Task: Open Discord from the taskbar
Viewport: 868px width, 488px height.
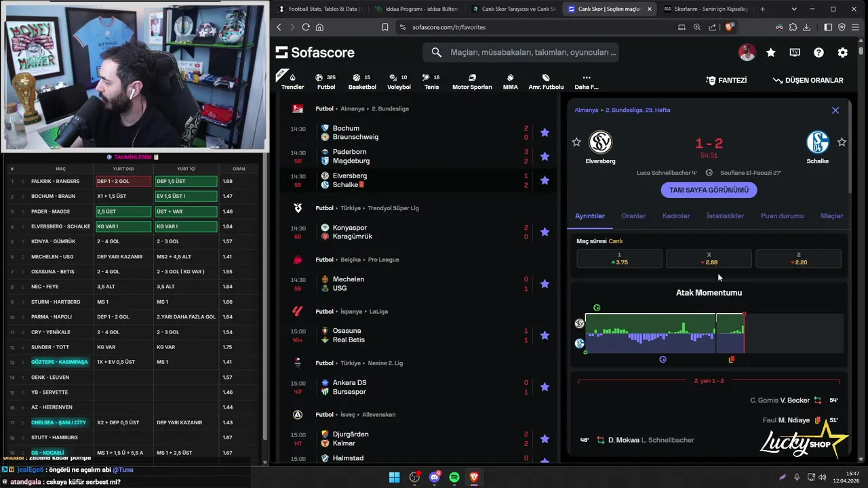Action: coord(435,477)
